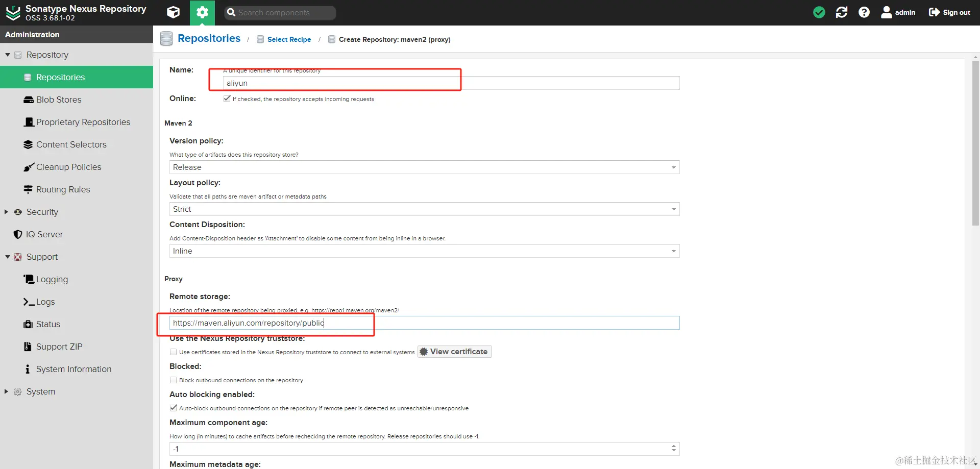Click the View certificate gear icon

pyautogui.click(x=424, y=352)
